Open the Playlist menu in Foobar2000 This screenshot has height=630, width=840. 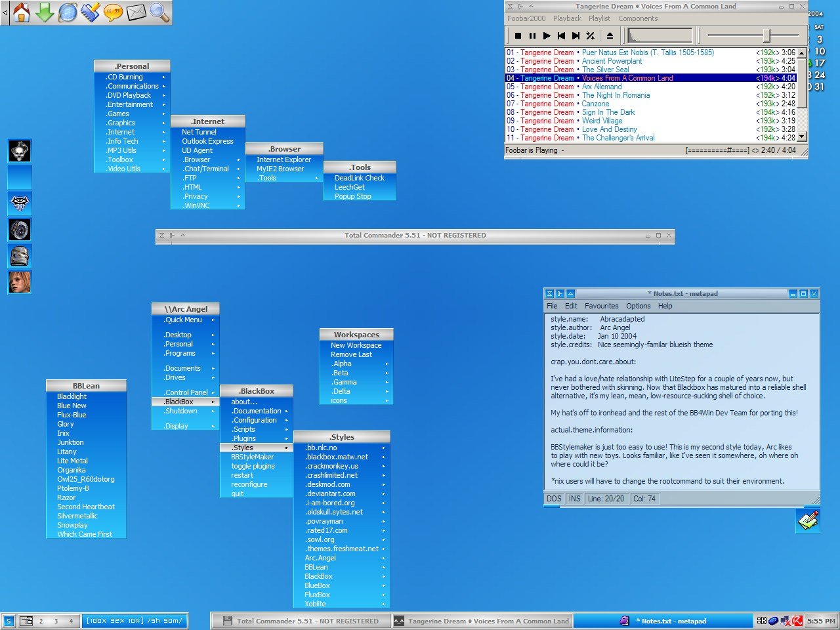[x=600, y=18]
